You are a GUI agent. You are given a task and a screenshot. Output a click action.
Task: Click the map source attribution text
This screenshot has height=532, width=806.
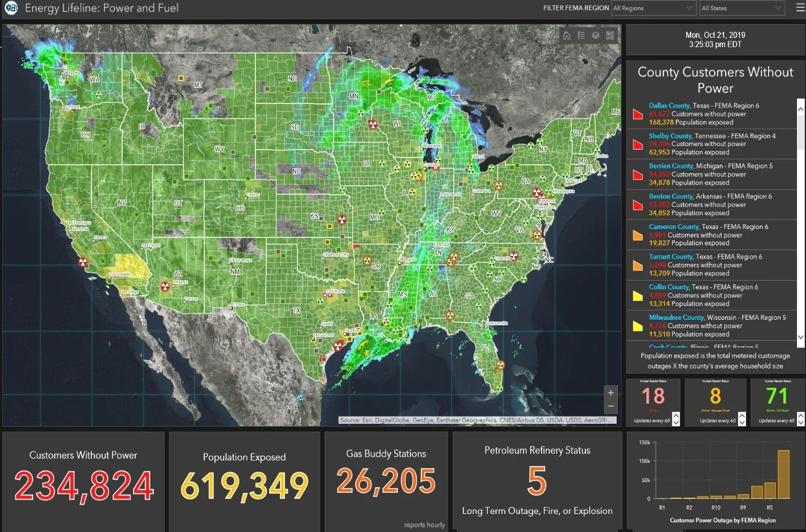[x=478, y=420]
